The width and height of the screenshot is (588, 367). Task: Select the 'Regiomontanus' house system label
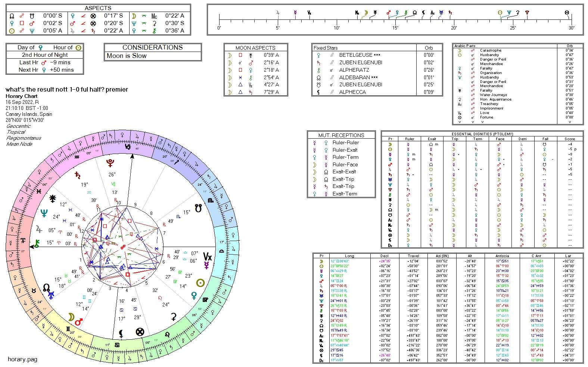click(24, 138)
